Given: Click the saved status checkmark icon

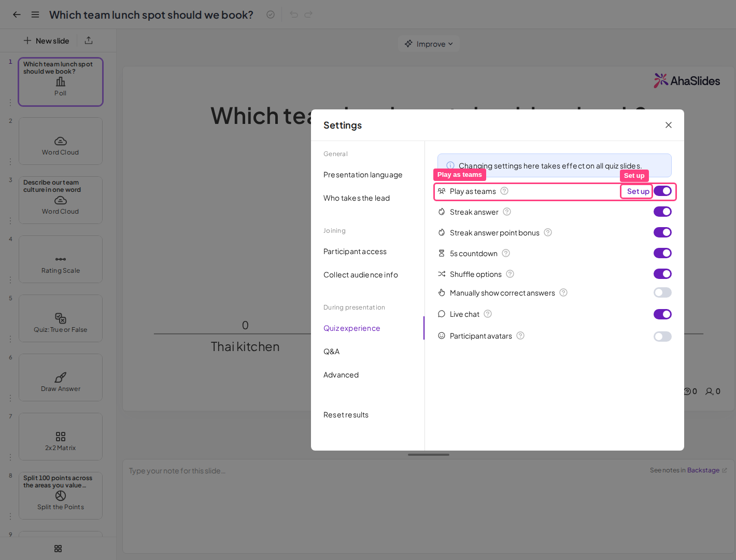Looking at the screenshot, I should (x=271, y=15).
